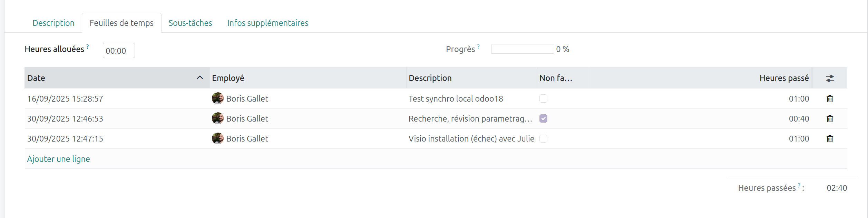Tick checkbox for Visio installation row
This screenshot has width=868, height=218.
point(543,139)
